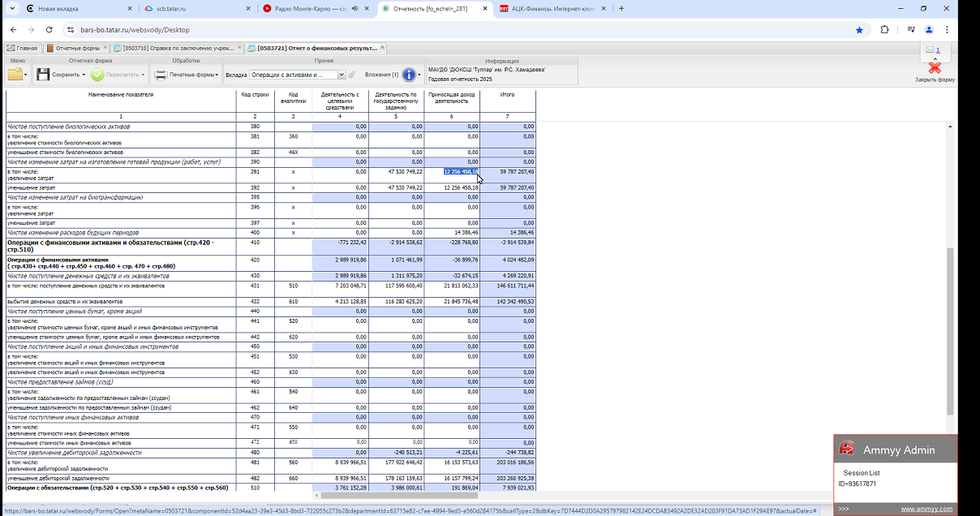Mute the Радио Монте-Карло tab audio
This screenshot has height=516, width=980.
[x=354, y=8]
